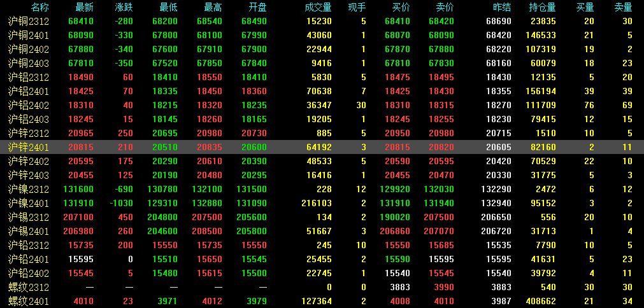Viewport: 644px width, 308px height.
Task: Click the 持仓量 column header
Action: click(x=543, y=7)
